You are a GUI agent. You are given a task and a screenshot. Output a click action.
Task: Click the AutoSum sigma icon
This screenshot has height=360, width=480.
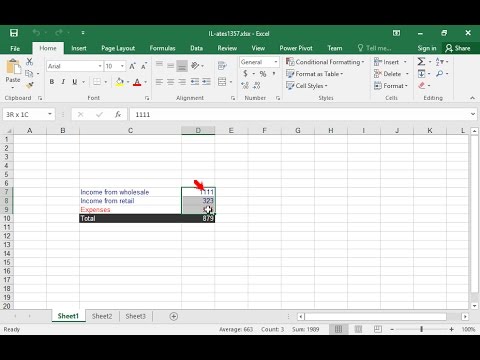[x=421, y=61]
